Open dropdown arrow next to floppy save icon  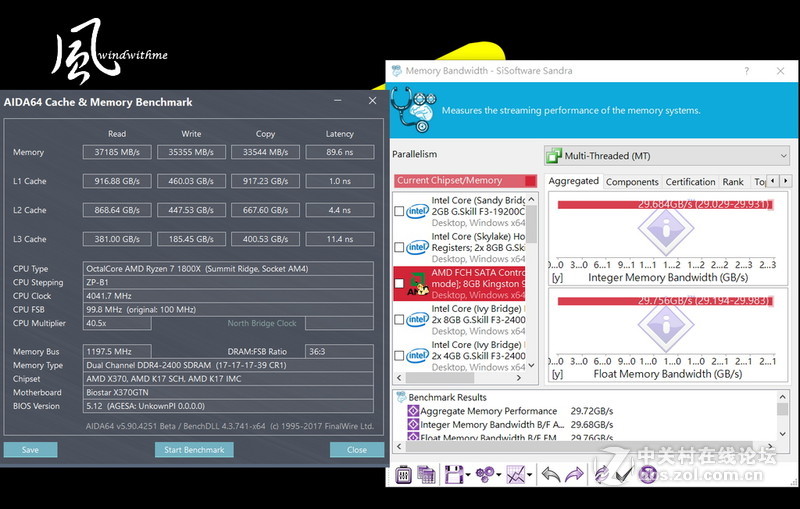468,475
